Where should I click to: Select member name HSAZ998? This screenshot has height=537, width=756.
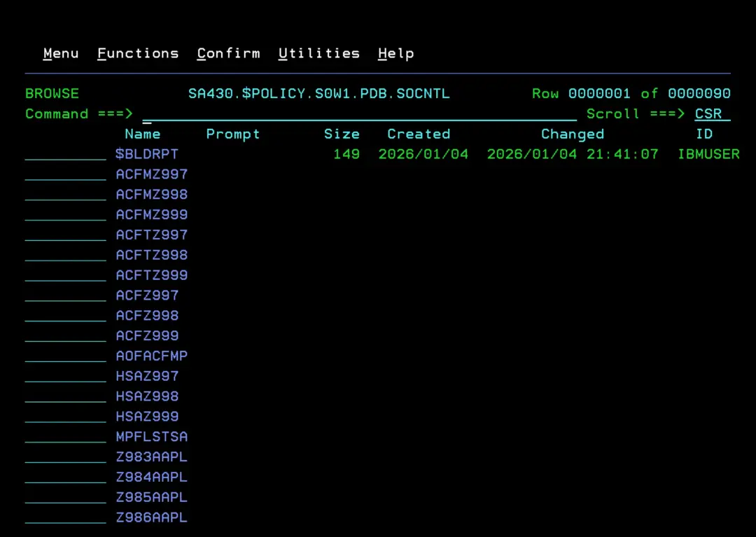[x=147, y=397]
